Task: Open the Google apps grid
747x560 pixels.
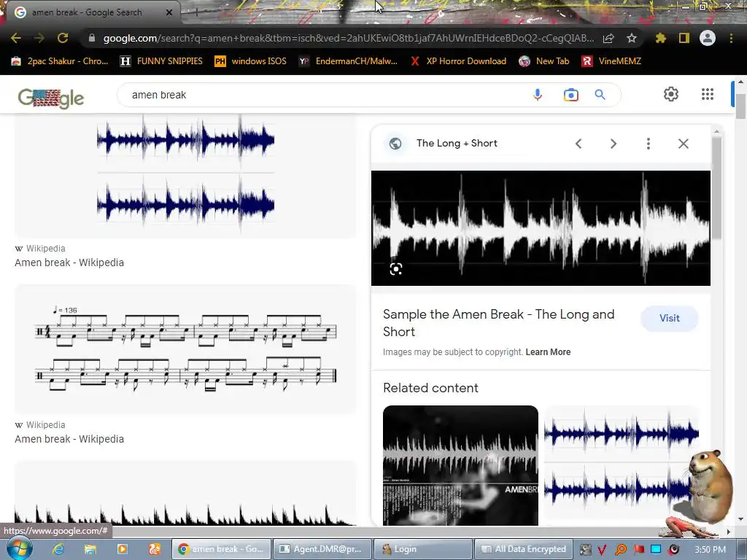Action: tap(708, 94)
